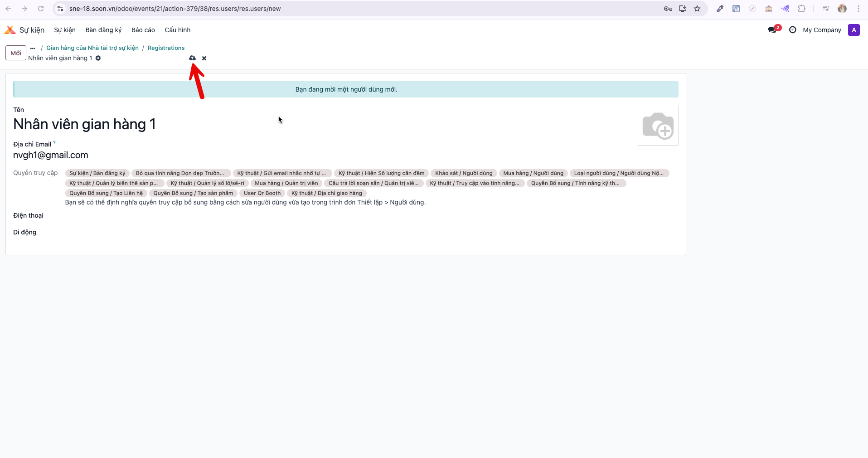
Task: Discard changes with the X icon
Action: (204, 58)
